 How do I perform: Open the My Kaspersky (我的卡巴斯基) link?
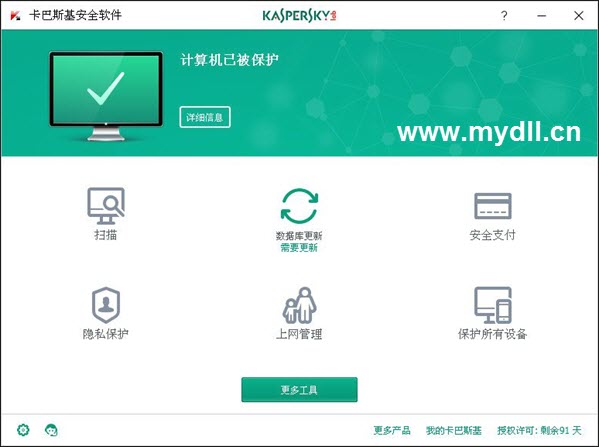[454, 431]
